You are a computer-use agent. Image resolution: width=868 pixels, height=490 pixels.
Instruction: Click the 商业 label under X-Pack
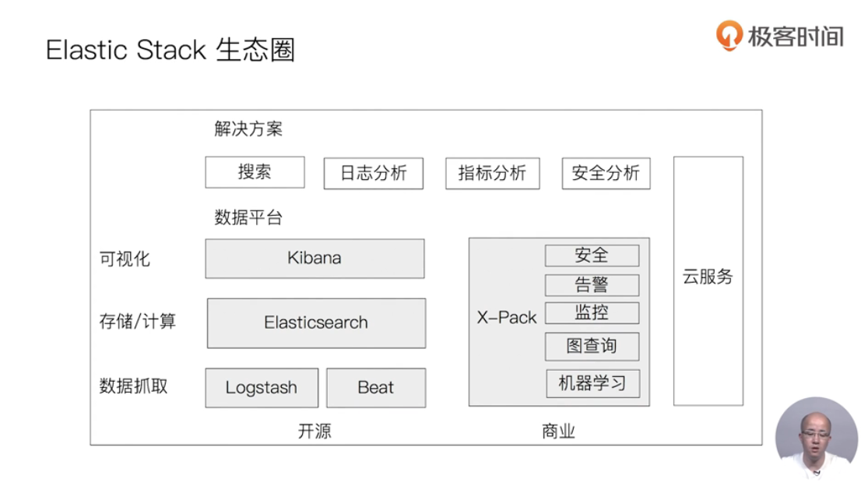[558, 431]
